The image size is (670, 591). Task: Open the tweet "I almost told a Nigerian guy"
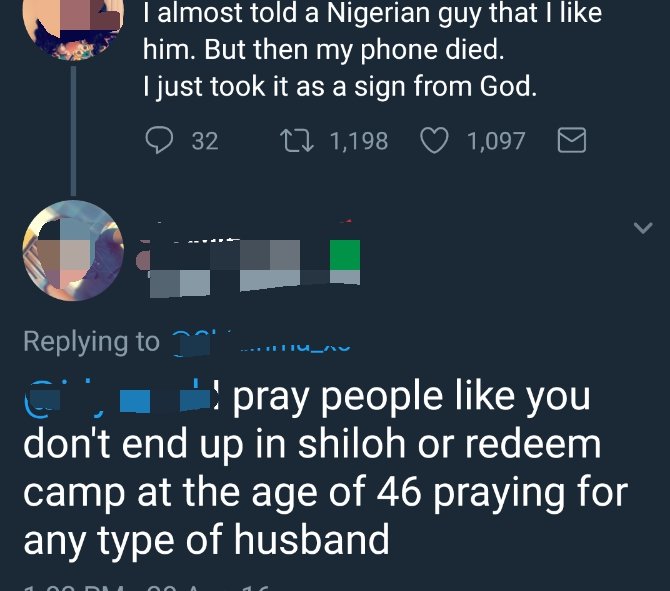pyautogui.click(x=373, y=49)
